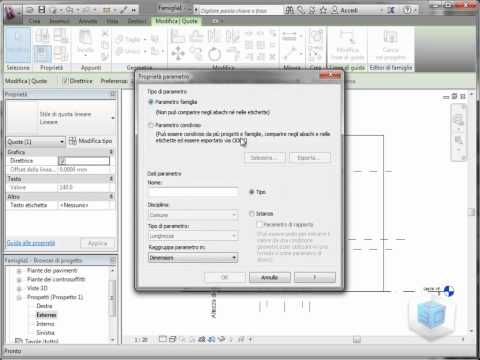The image size is (480, 360).
Task: Click the Applica button in Proprietà
Action: coord(98,243)
